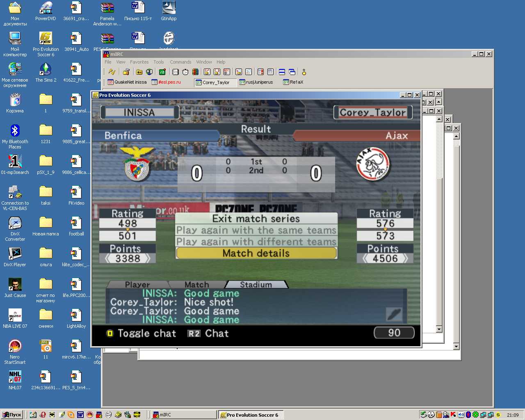This screenshot has height=420, width=525.
Task: Tile mIRC windows horizontally icon
Action: coord(282,72)
